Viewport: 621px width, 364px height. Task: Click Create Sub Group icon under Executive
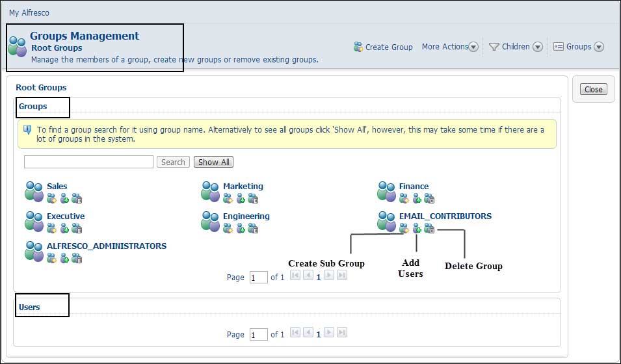click(51, 229)
